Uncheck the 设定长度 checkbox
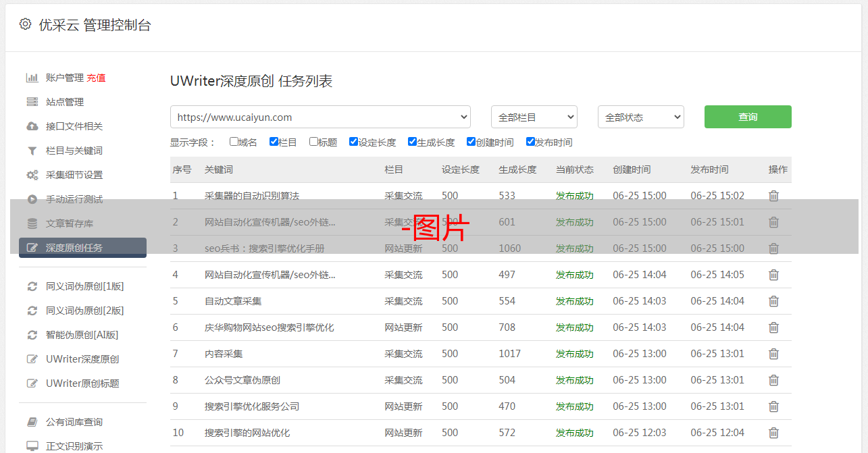Image resolution: width=868 pixels, height=453 pixels. coord(353,142)
